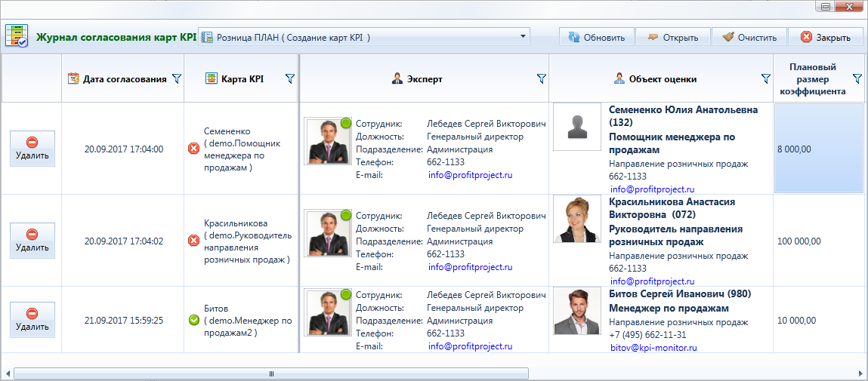Select the 10 000,00 coefficient cell
868x381 pixels.
818,320
